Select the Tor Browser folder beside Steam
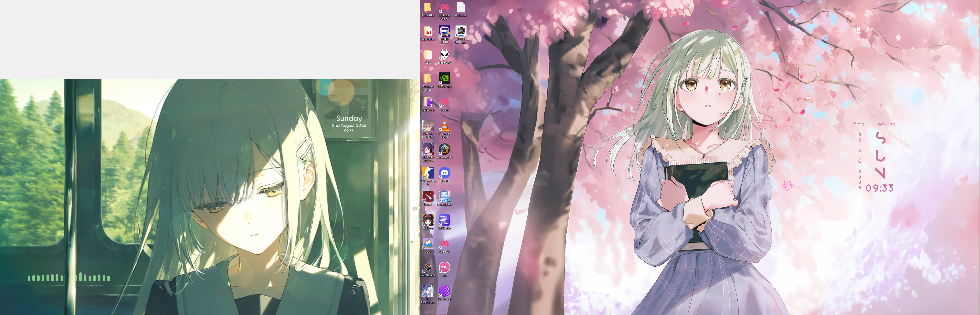This screenshot has width=980, height=315. 428,104
